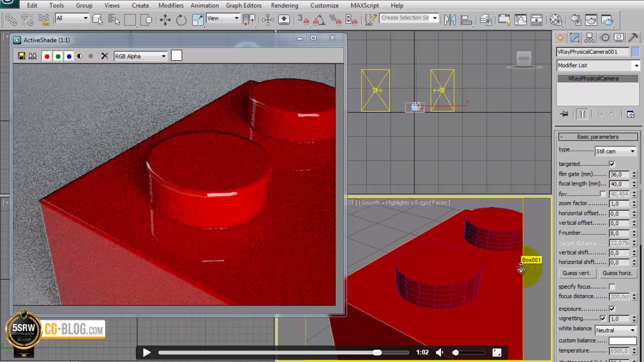Open the white balance Neutral dropdown

pyautogui.click(x=616, y=330)
